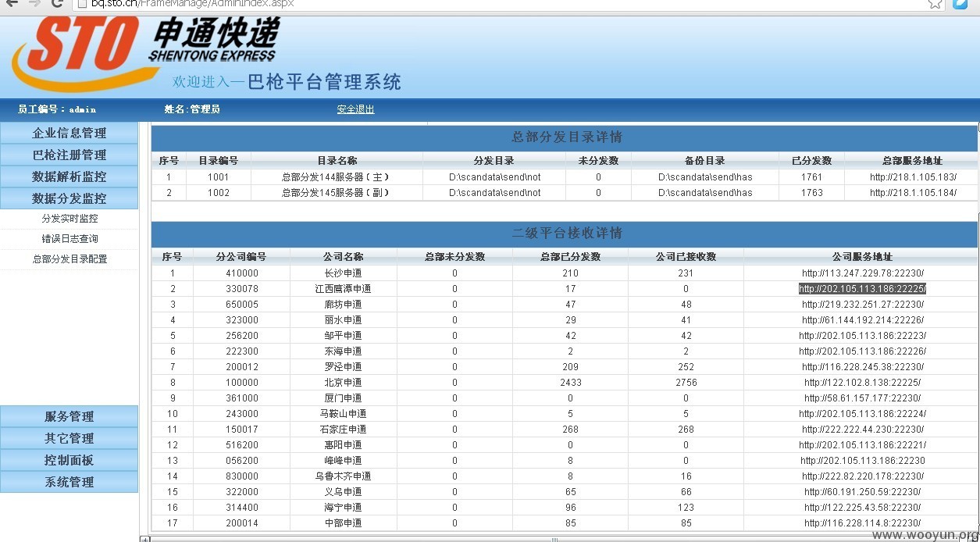Click 乌鲁木齐申通 company name
This screenshot has width=980, height=542.
pos(343,476)
